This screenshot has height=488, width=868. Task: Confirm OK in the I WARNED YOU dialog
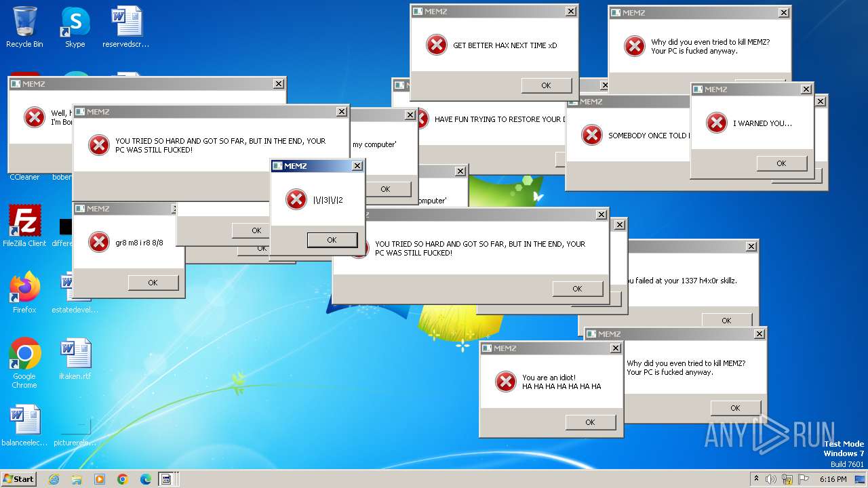coord(781,163)
